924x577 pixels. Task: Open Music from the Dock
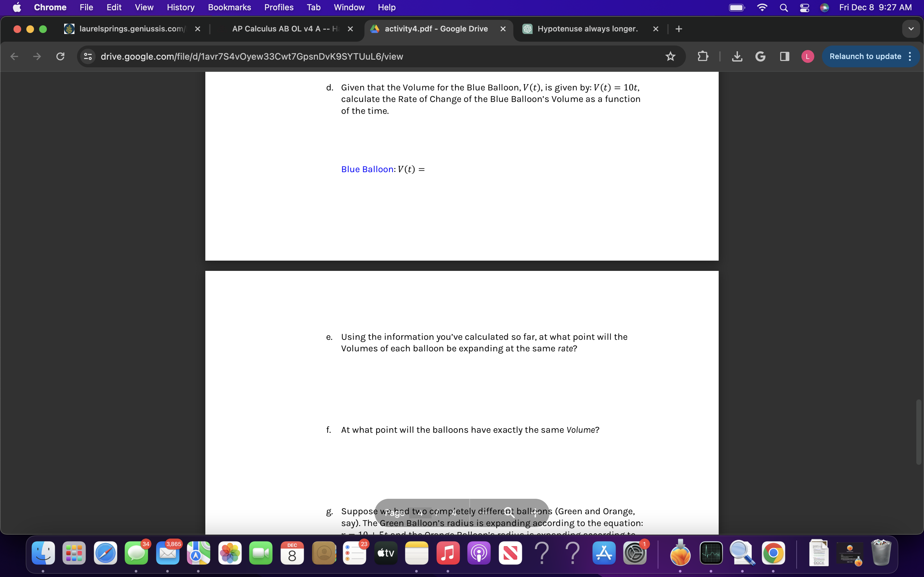pyautogui.click(x=448, y=553)
